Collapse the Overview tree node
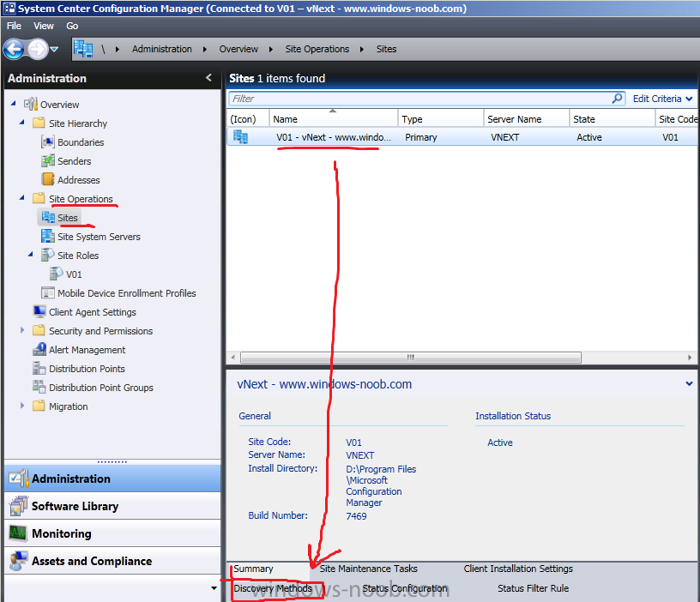The height and width of the screenshot is (602, 700). coord(14,104)
